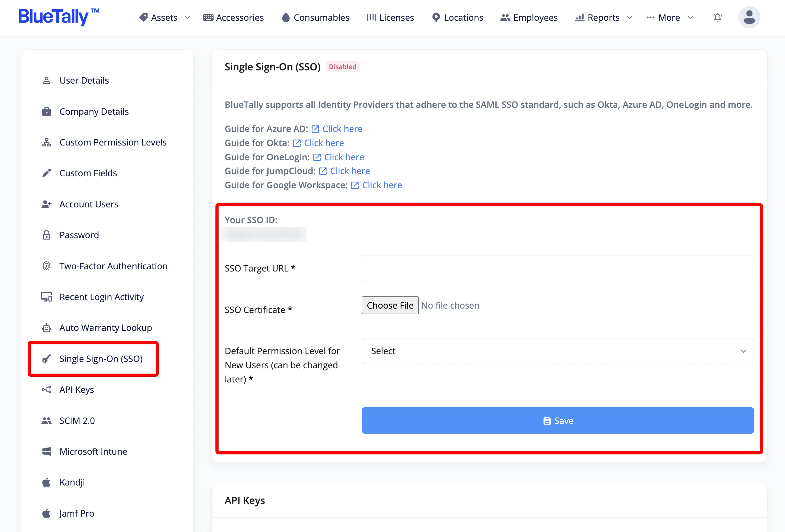
Task: Open Company Details settings
Action: pos(94,111)
